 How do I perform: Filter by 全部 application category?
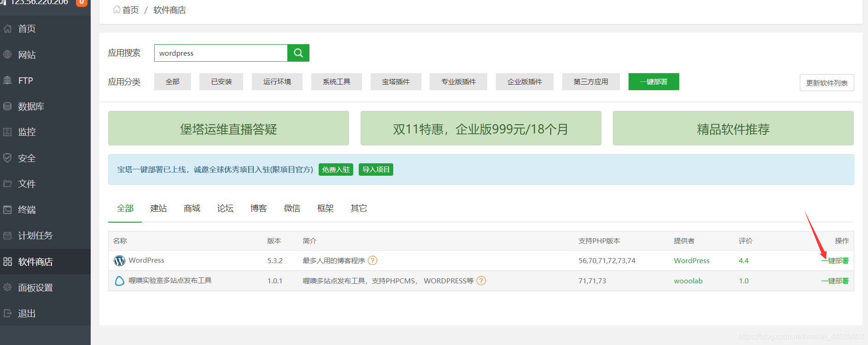pos(173,81)
